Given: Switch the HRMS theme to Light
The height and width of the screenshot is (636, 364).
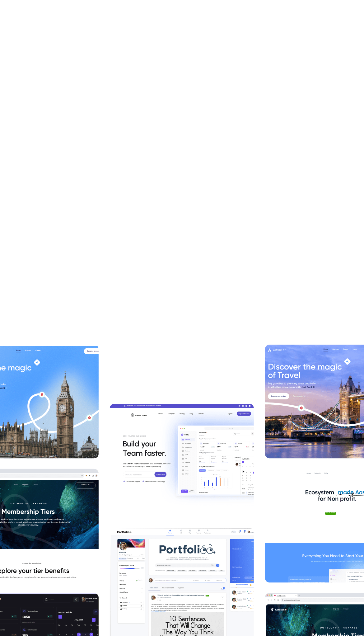Looking at the screenshot, I should point(184,491).
